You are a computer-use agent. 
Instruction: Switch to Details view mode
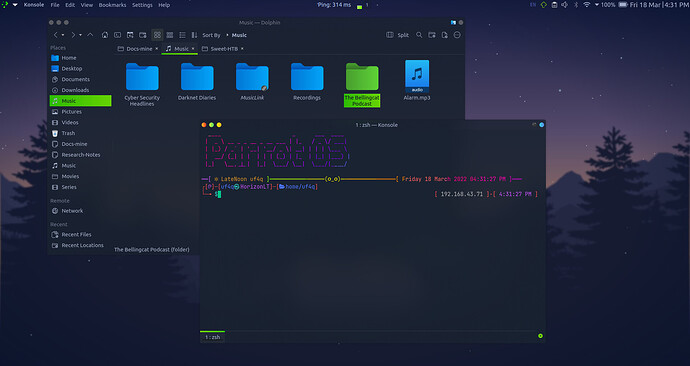[182, 35]
